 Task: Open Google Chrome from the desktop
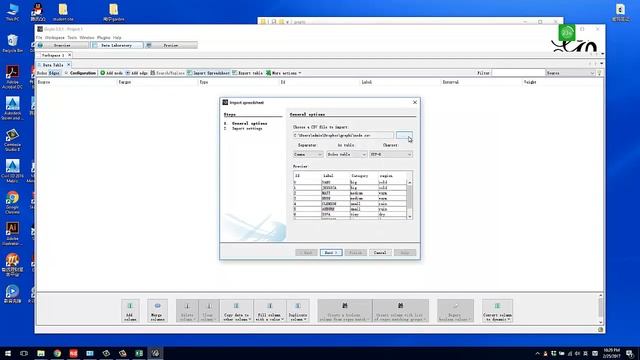click(x=12, y=202)
